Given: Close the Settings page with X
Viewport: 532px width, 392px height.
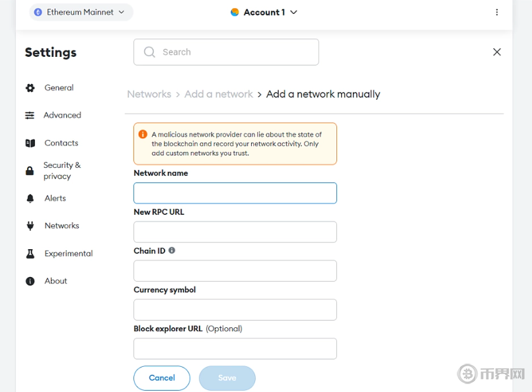Looking at the screenshot, I should [x=497, y=52].
